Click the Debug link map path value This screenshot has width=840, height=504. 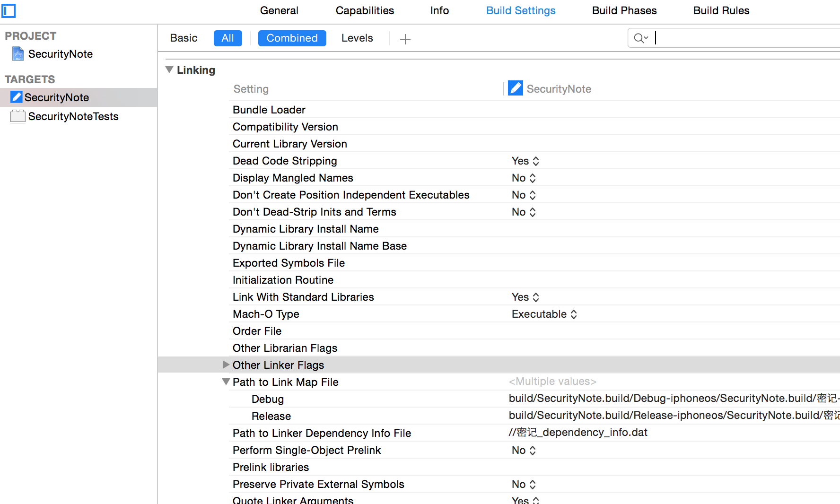coord(674,399)
